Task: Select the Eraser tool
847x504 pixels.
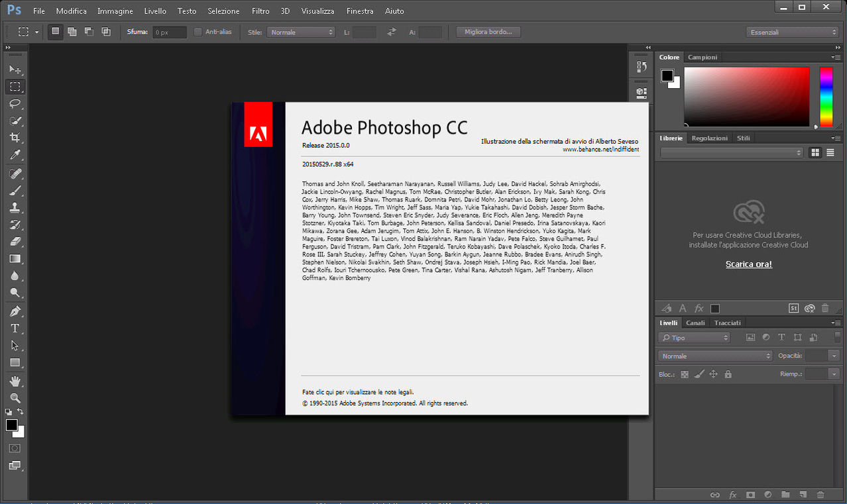Action: (15, 242)
